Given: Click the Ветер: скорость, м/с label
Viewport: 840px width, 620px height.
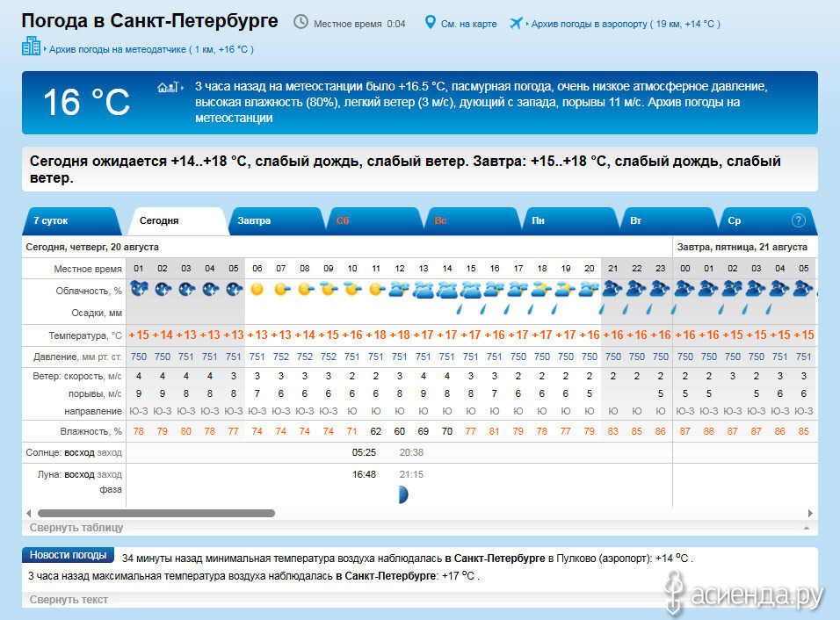Looking at the screenshot, I should point(77,377).
